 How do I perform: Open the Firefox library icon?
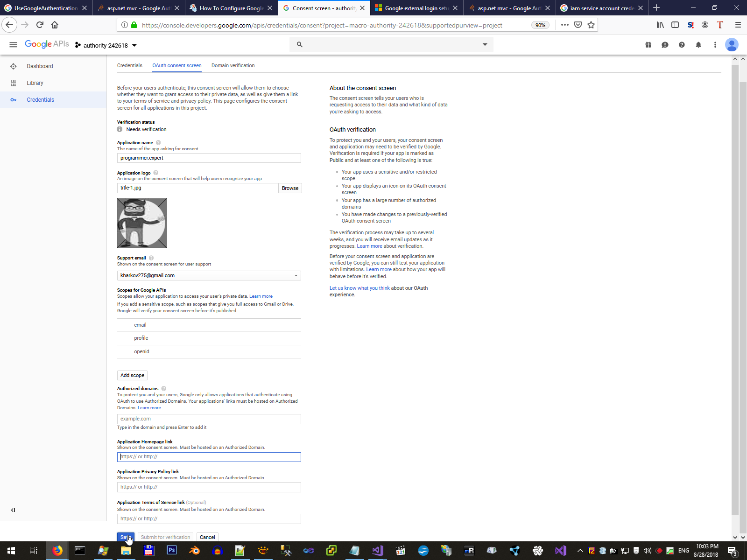pos(660,25)
